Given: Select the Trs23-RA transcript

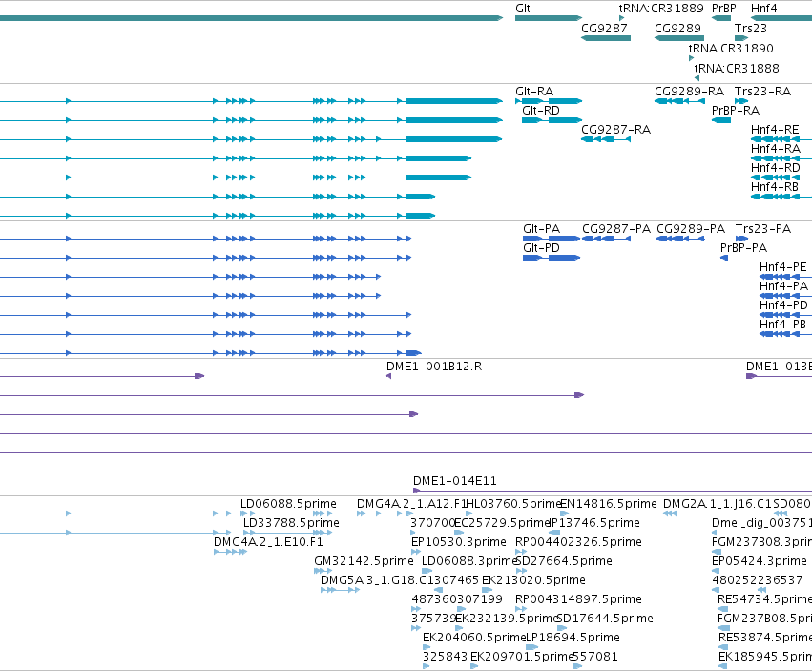Looking at the screenshot, I should point(762,92).
